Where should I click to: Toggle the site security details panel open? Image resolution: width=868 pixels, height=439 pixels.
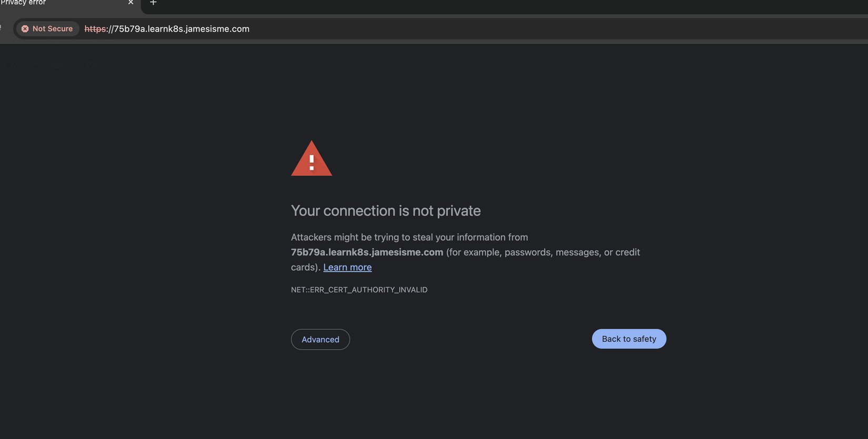pos(47,28)
